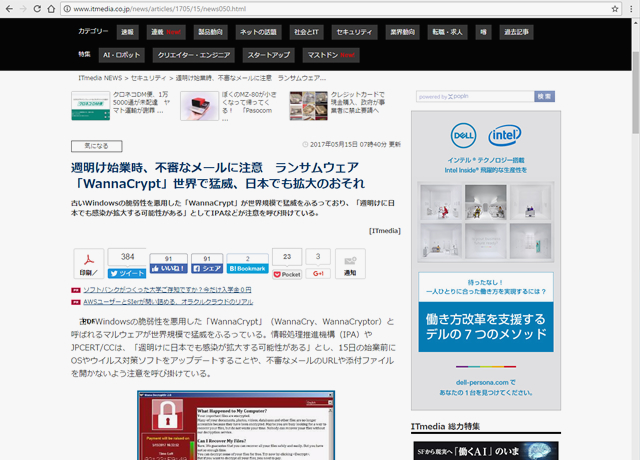Click the 気になる button above the headline
The height and width of the screenshot is (460, 640).
96,144
